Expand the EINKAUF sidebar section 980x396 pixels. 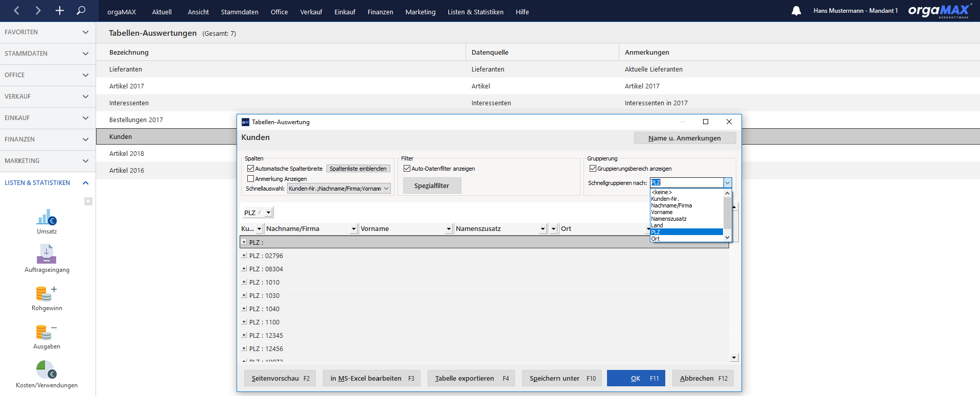[48, 118]
